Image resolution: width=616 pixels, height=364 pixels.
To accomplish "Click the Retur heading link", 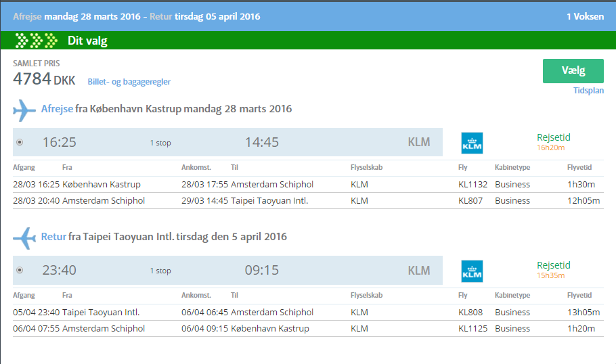I will pyautogui.click(x=54, y=237).
